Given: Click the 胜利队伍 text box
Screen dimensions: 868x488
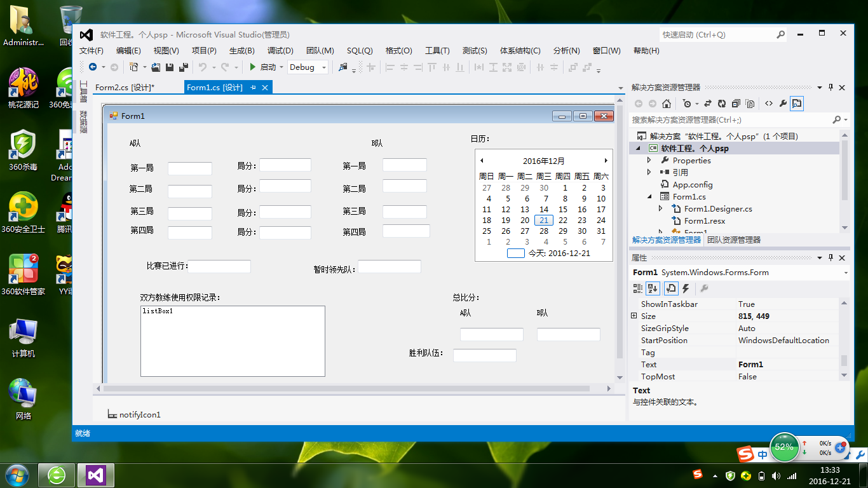Looking at the screenshot, I should 485,356.
